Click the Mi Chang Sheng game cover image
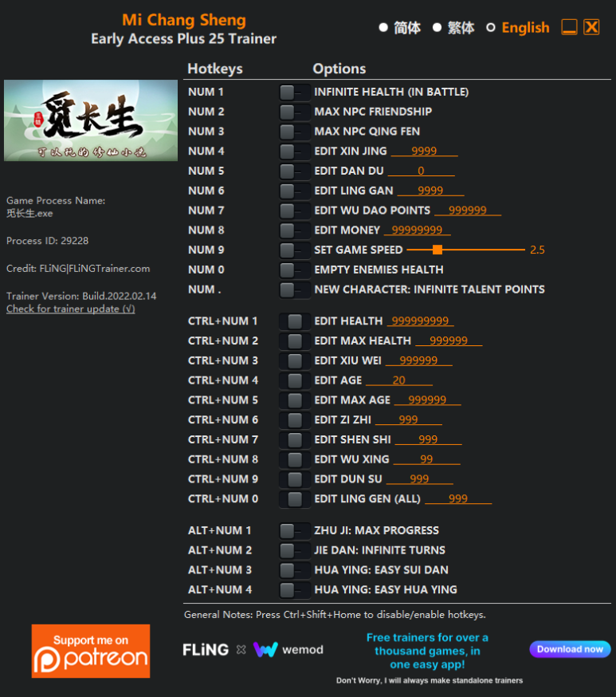The width and height of the screenshot is (616, 697). click(x=91, y=120)
